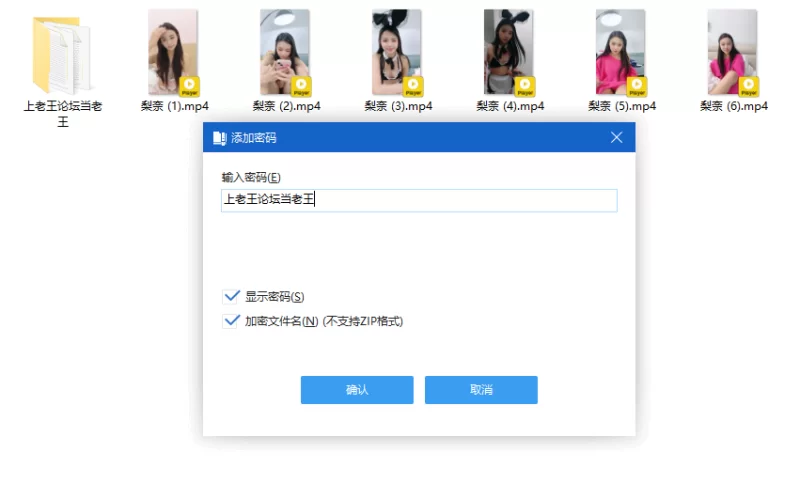The image size is (800, 484).
Task: Click the 上老王论坛当老王 folder name label
Action: (x=63, y=114)
